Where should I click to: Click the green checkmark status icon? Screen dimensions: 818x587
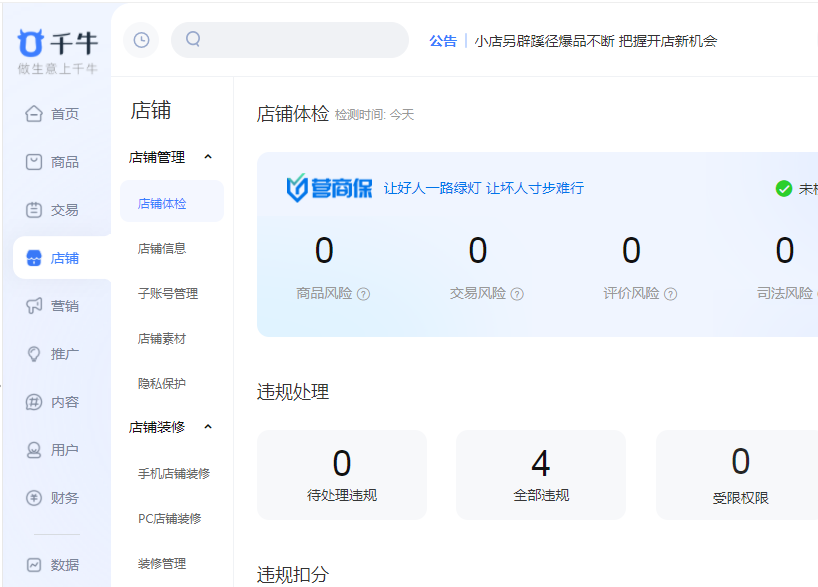[x=784, y=188]
